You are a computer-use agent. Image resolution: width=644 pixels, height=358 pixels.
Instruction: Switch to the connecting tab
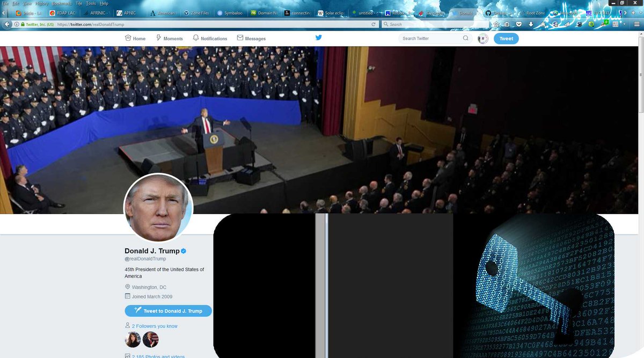(298, 12)
